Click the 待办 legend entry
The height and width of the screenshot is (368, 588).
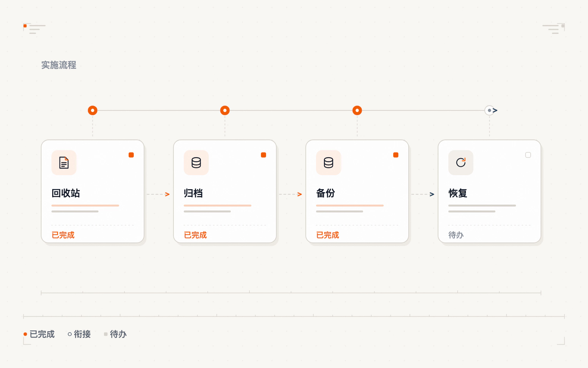coord(115,334)
